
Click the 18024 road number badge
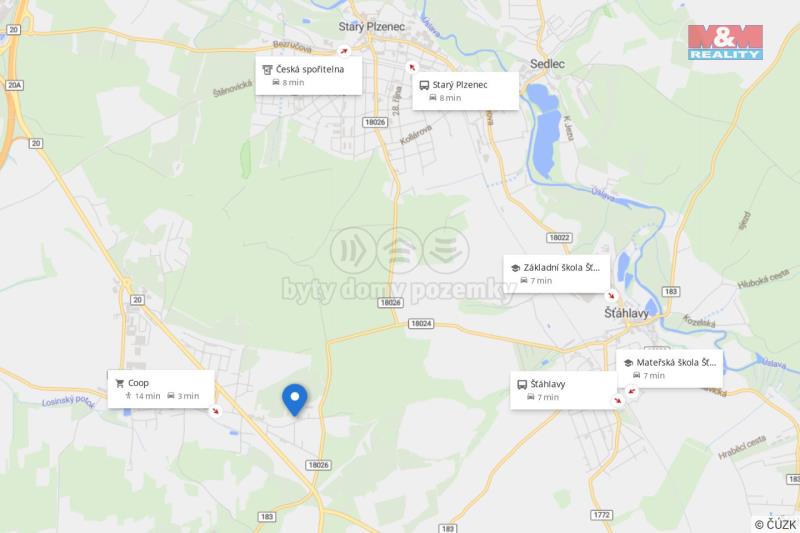point(421,323)
